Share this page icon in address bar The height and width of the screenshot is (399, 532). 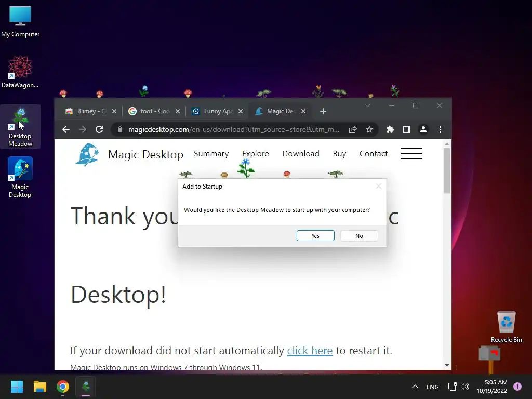point(353,129)
